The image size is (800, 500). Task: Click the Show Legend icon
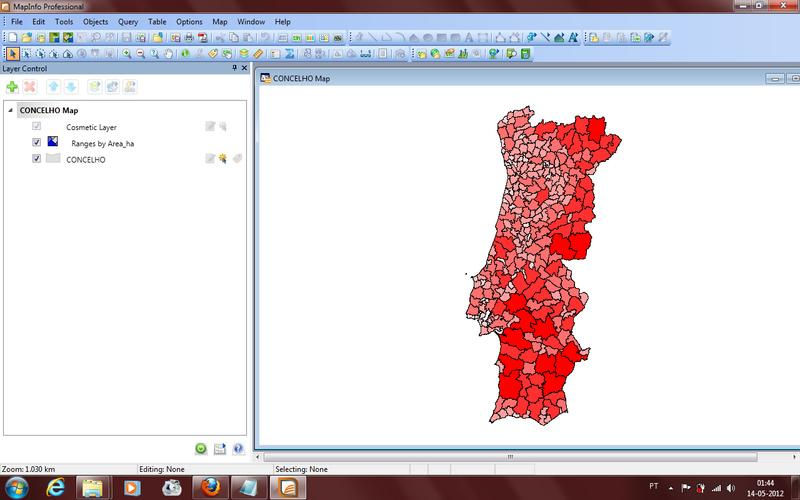coord(276,54)
